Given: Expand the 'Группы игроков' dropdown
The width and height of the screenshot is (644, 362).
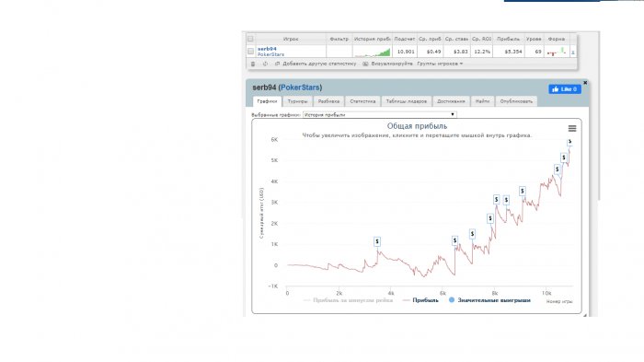Looking at the screenshot, I should 440,64.
